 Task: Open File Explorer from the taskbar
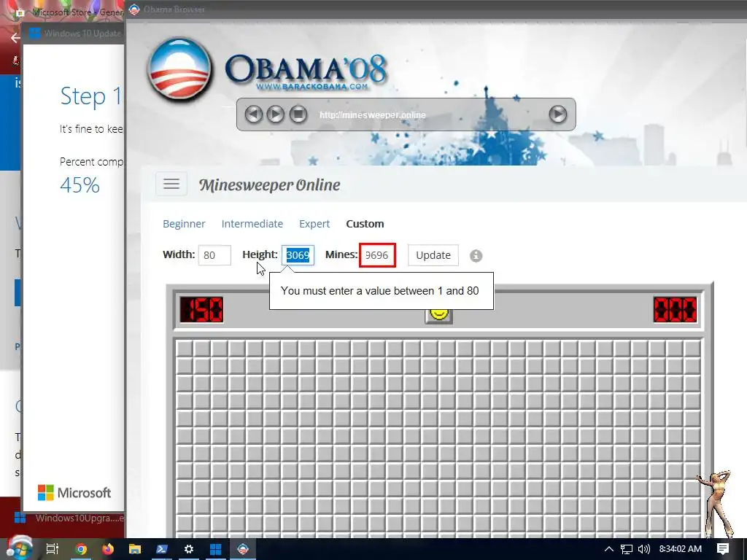135,549
